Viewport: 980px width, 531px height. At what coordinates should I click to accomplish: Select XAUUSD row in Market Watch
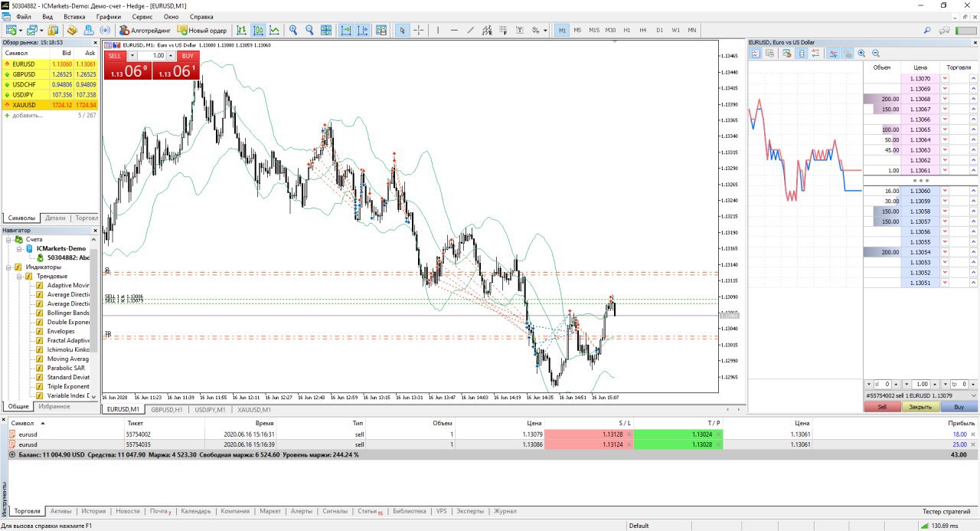[x=50, y=104]
